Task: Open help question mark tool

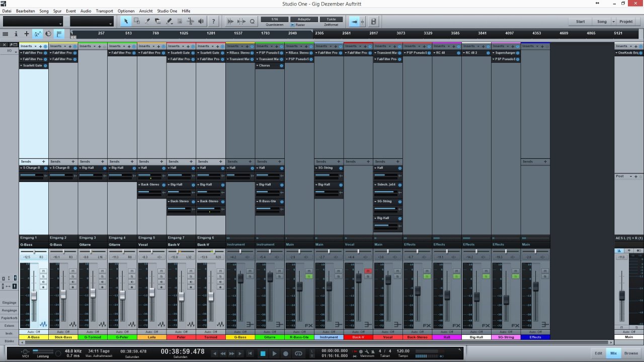Action: point(213,21)
